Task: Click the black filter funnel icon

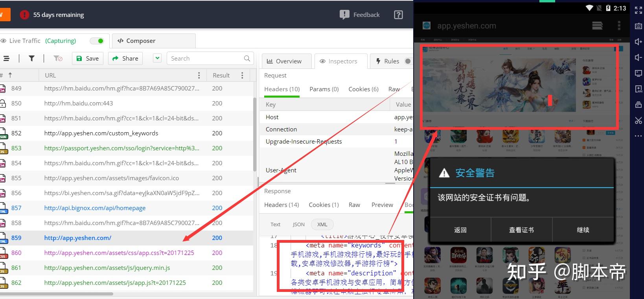Action: tap(31, 58)
